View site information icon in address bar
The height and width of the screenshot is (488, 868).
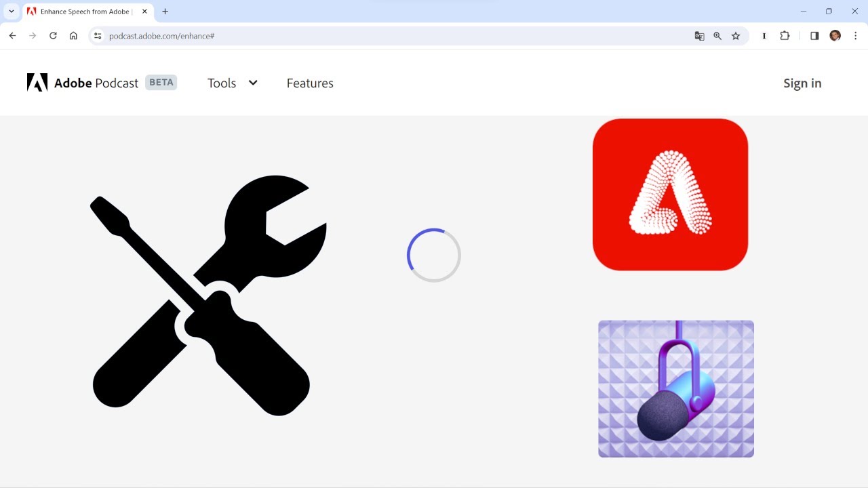tap(98, 36)
